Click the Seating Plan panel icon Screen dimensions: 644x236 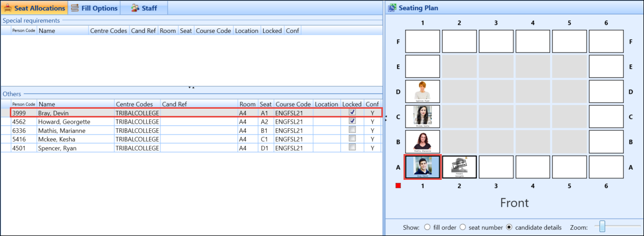coord(392,8)
